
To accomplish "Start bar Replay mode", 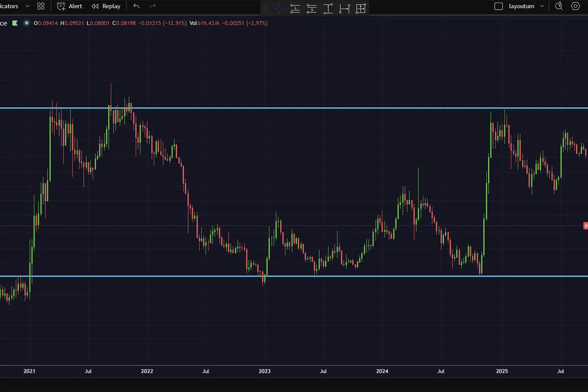I will click(106, 6).
